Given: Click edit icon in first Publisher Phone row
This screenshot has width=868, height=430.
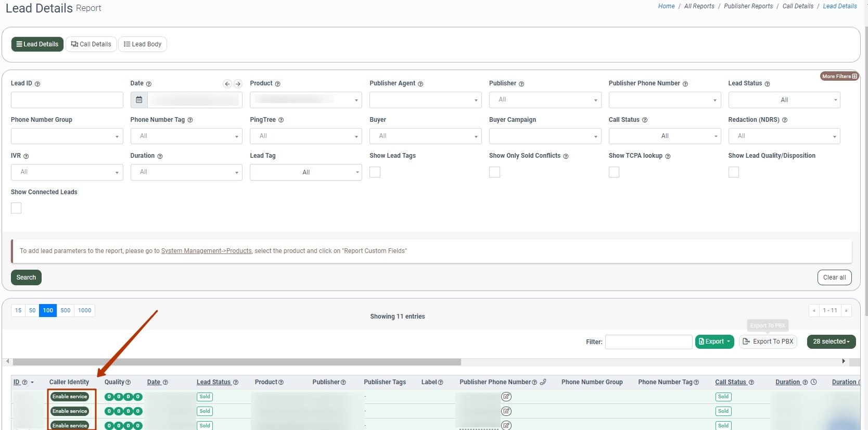Looking at the screenshot, I should (506, 397).
